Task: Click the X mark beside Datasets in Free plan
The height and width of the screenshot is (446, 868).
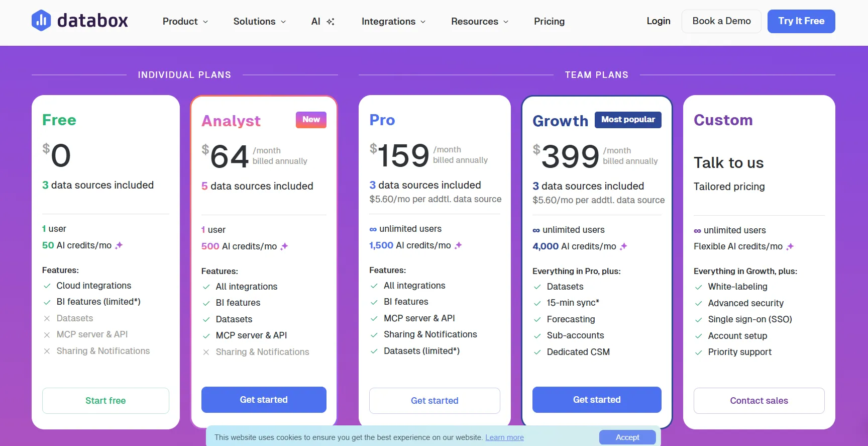Action: (47, 318)
